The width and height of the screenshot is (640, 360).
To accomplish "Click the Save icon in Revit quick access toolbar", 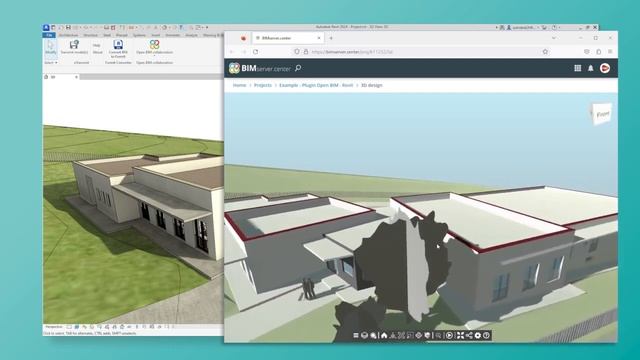I will pos(68,27).
